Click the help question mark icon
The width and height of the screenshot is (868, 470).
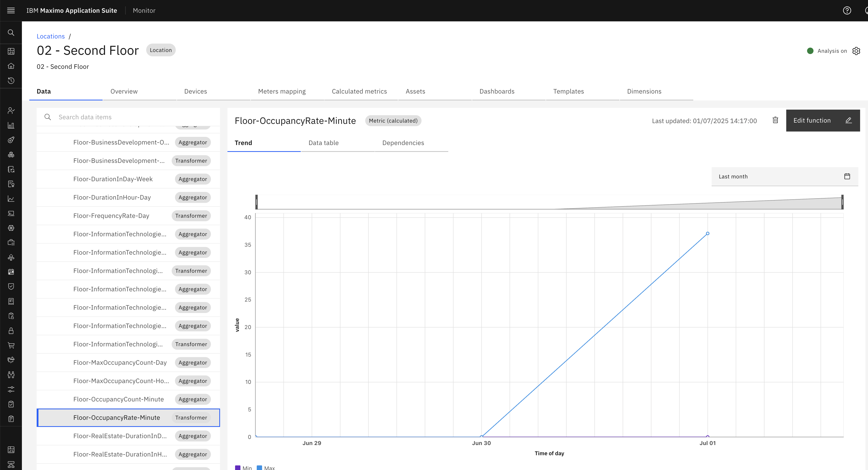point(847,10)
